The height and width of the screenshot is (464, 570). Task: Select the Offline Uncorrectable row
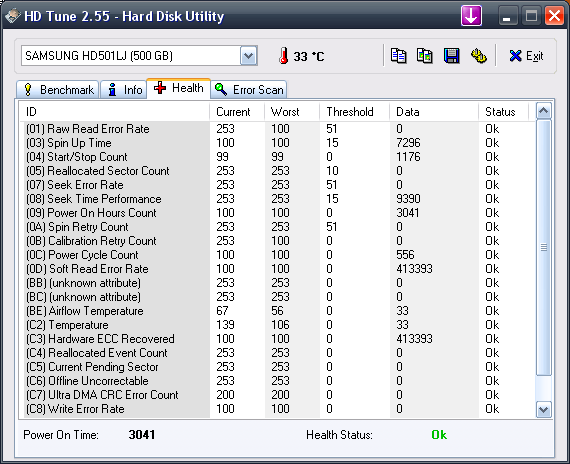[x=277, y=381]
